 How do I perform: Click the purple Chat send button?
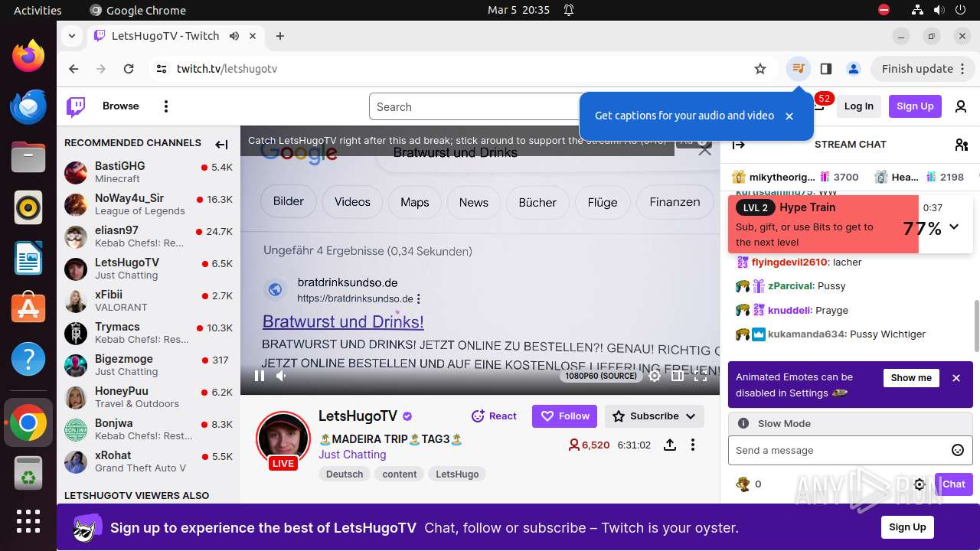pyautogui.click(x=953, y=484)
